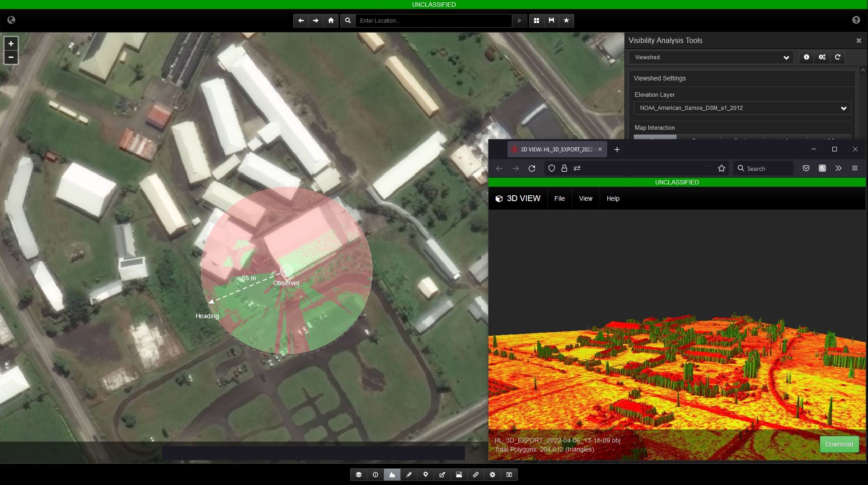Image resolution: width=868 pixels, height=485 pixels.
Task: Toggle the bookmark star in the address bar
Action: coord(722,168)
